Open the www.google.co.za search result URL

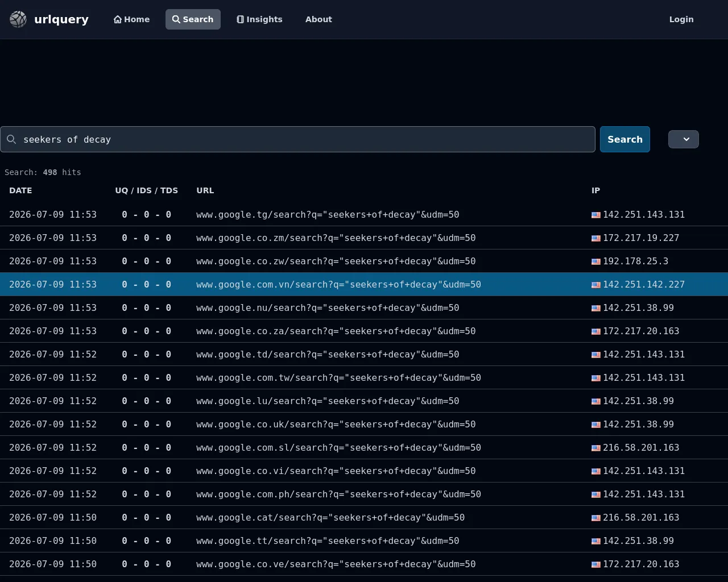[x=336, y=331]
